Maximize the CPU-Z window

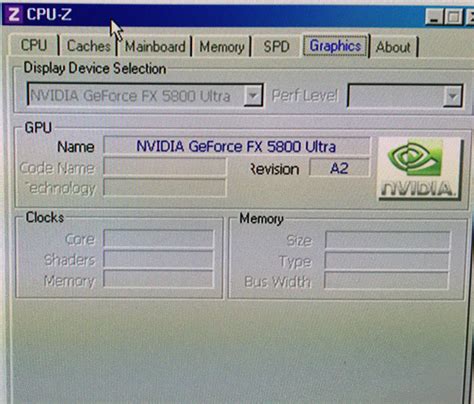pos(454,17)
